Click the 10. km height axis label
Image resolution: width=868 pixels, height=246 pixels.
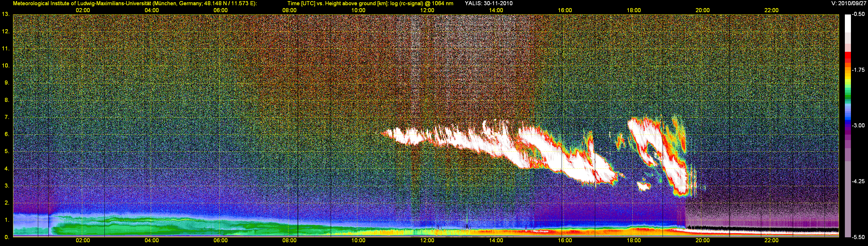(x=6, y=65)
